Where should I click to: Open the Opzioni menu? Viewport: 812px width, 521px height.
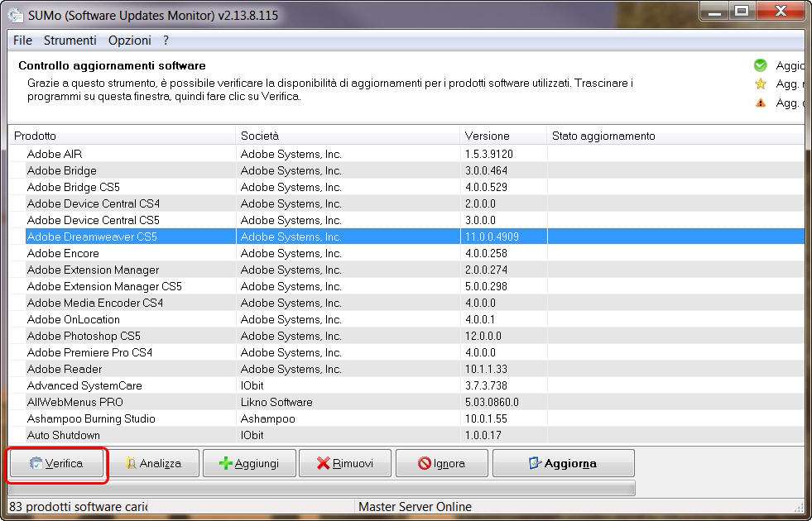pos(129,40)
